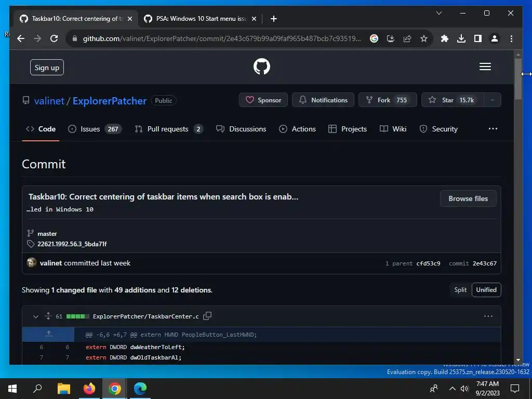Open Microsoft Edge from the taskbar
This screenshot has height=399, width=532.
point(140,389)
